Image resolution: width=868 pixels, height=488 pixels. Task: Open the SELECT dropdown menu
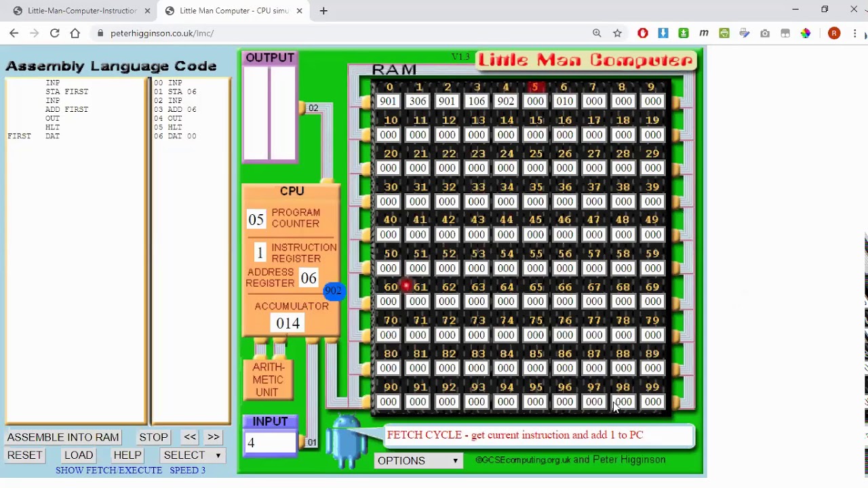click(192, 455)
